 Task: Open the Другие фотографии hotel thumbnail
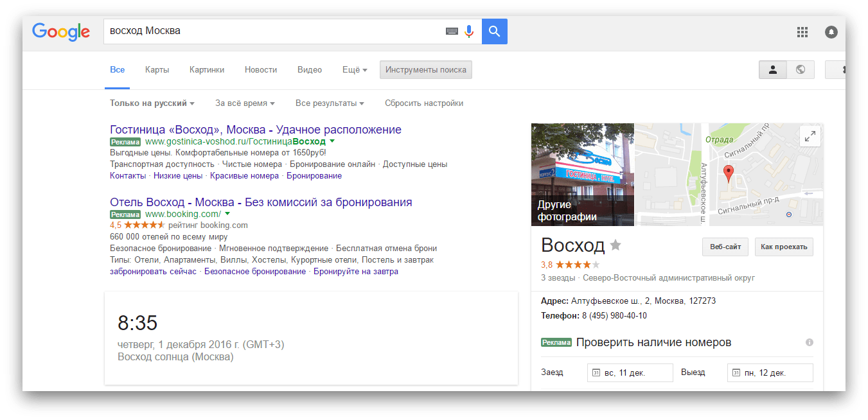(x=582, y=175)
